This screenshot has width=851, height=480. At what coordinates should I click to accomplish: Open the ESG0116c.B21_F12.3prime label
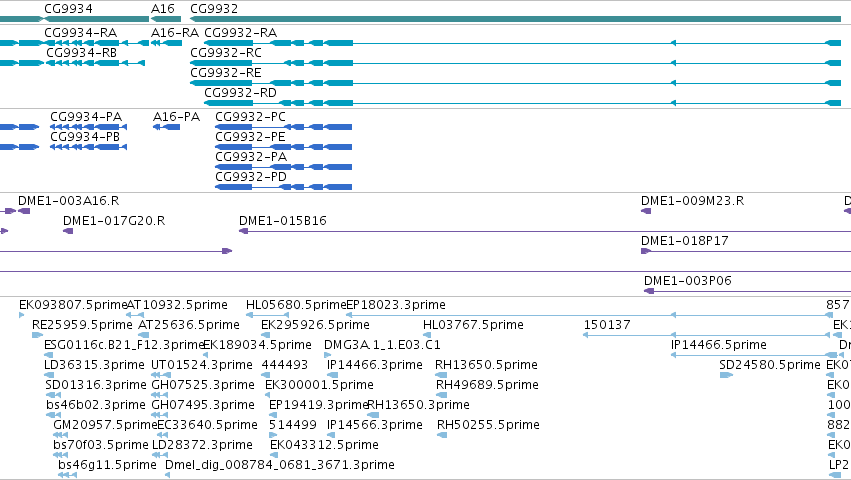tap(124, 345)
